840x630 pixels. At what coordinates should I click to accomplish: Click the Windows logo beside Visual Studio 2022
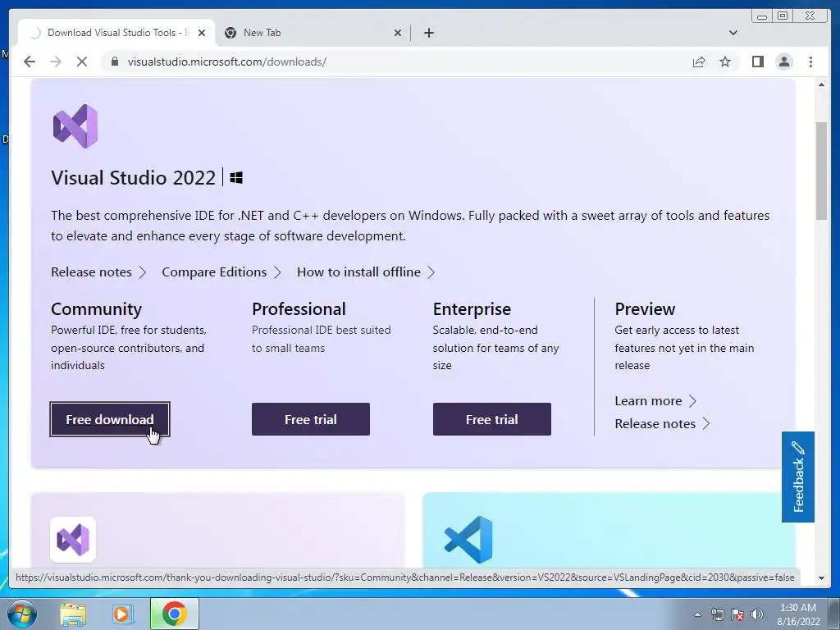tap(236, 177)
